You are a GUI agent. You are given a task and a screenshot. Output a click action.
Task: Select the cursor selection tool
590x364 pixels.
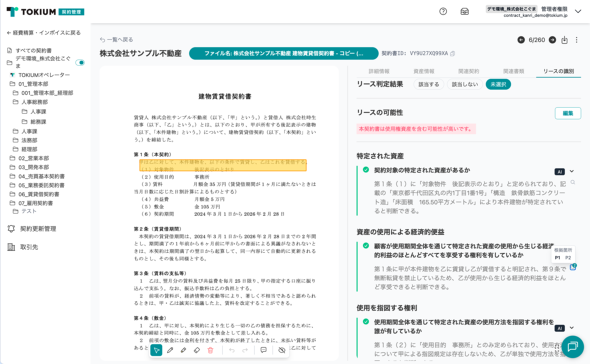pyautogui.click(x=156, y=350)
